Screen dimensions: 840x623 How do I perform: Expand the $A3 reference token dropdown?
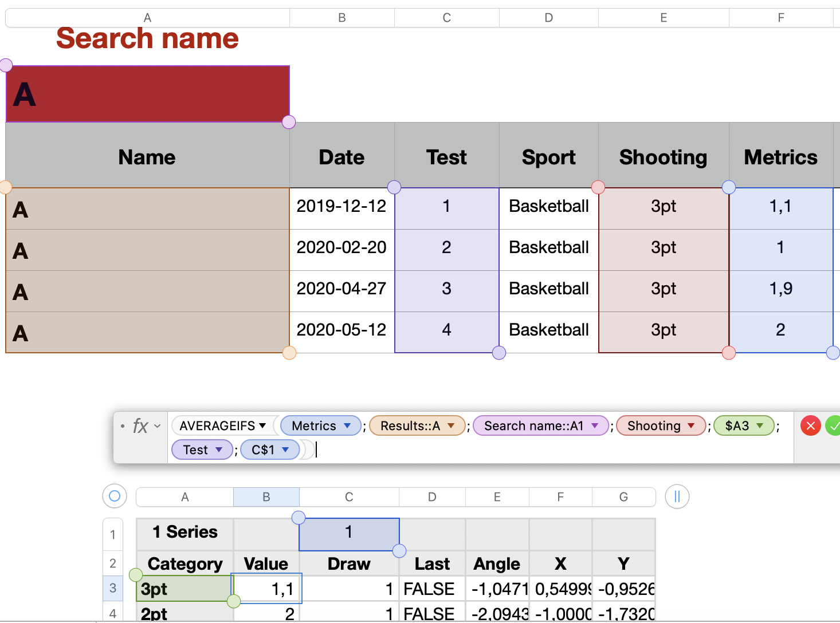(x=760, y=425)
